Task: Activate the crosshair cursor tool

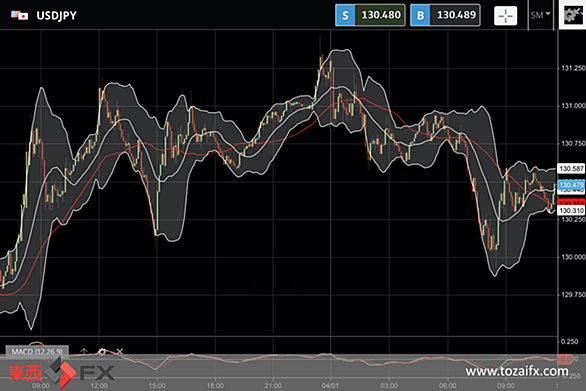Action: click(x=505, y=16)
